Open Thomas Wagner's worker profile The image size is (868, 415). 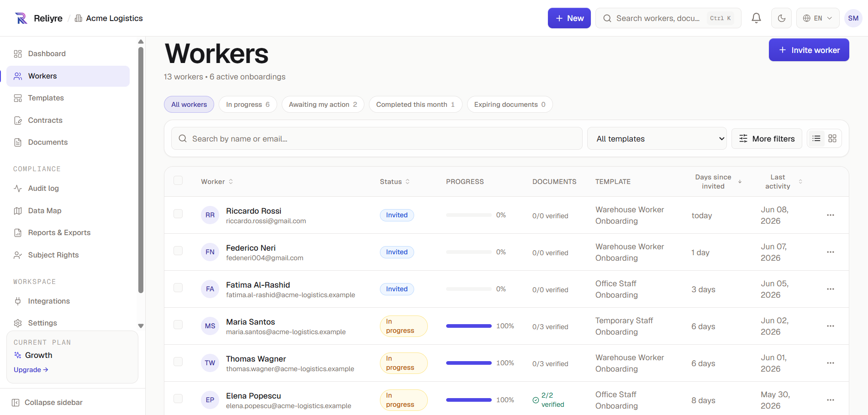pyautogui.click(x=256, y=359)
